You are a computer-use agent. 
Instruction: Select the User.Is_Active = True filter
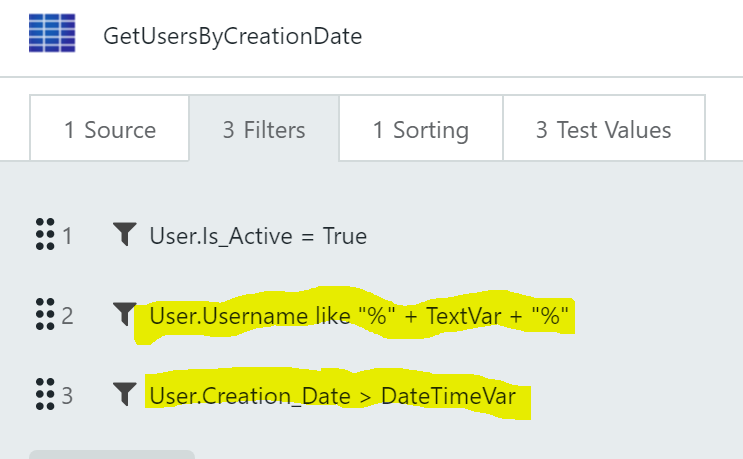click(x=258, y=237)
